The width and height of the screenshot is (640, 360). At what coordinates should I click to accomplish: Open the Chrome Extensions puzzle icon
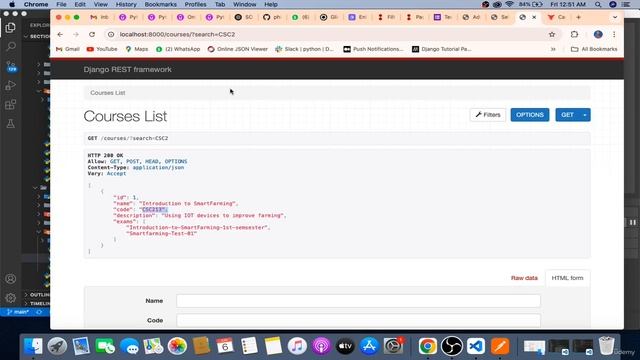574,34
